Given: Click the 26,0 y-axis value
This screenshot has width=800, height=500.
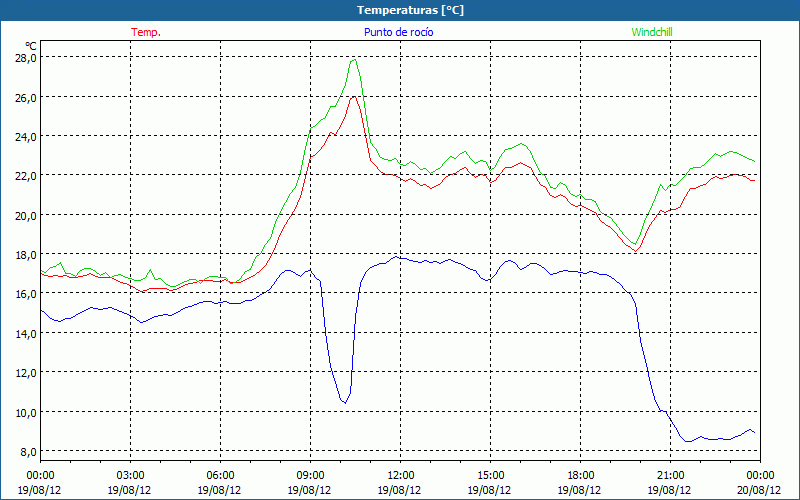Looking at the screenshot, I should pyautogui.click(x=25, y=97).
